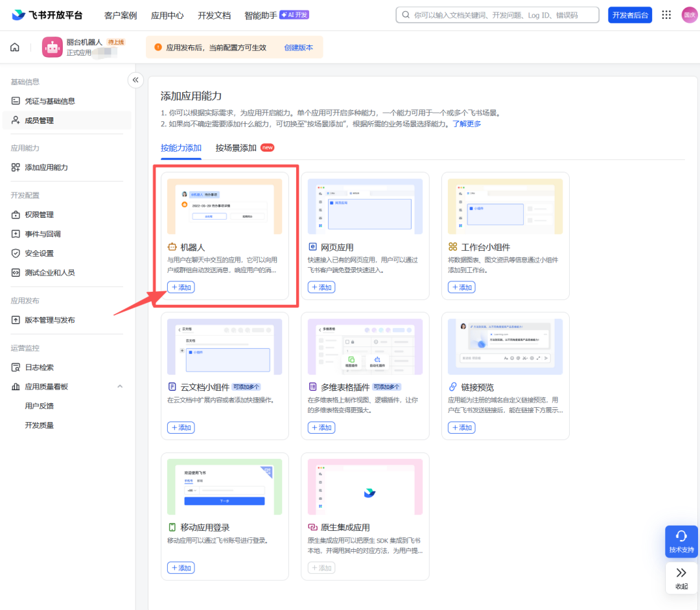Click the 了解更多 link

pyautogui.click(x=467, y=124)
